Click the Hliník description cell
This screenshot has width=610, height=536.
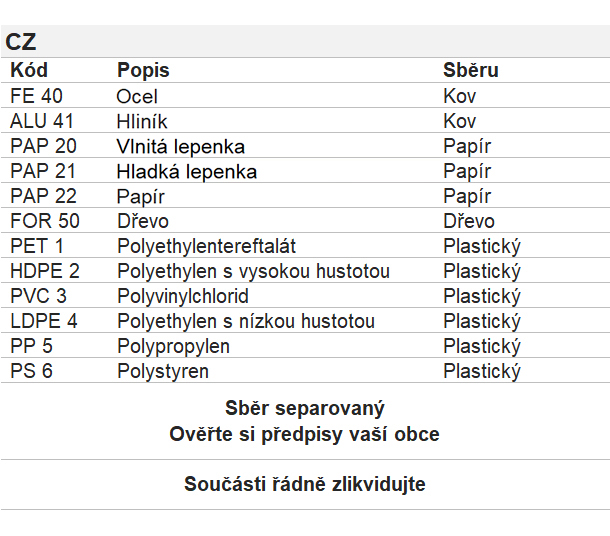pyautogui.click(x=142, y=121)
